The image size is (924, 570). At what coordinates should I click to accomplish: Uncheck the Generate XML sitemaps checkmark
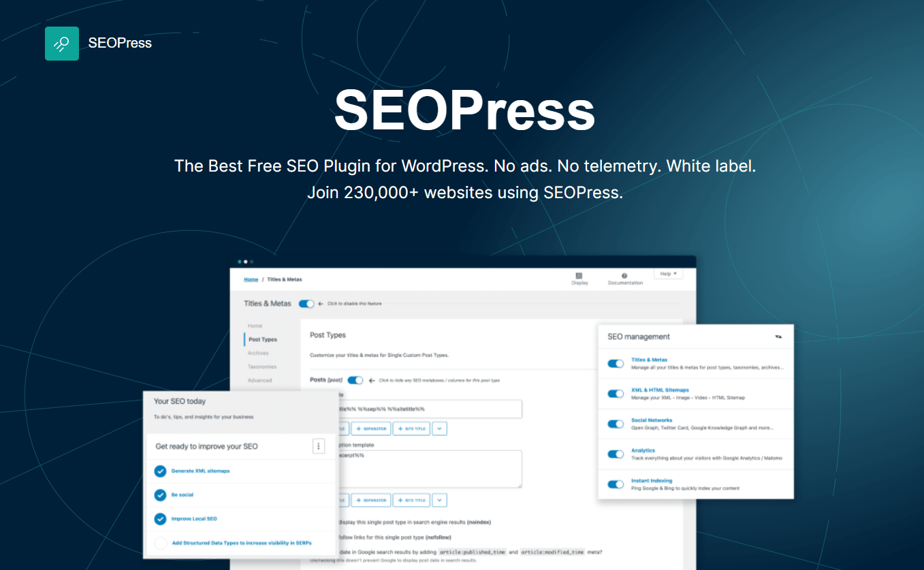pos(160,471)
